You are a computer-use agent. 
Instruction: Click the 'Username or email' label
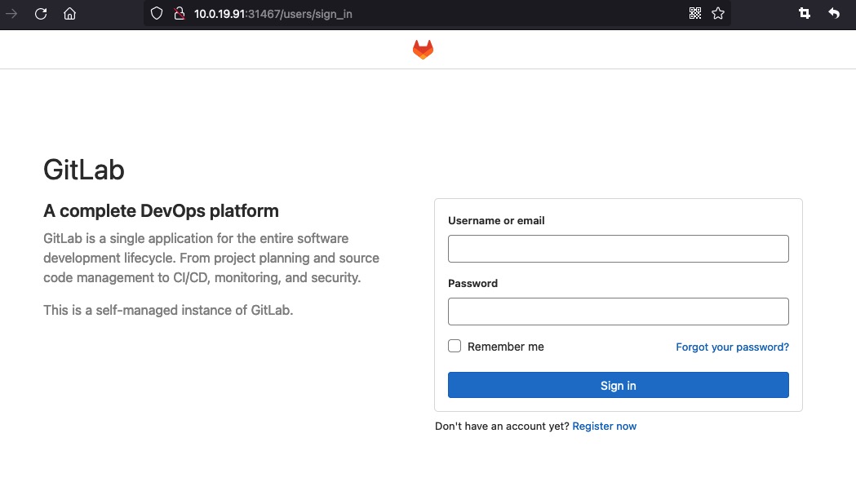496,220
